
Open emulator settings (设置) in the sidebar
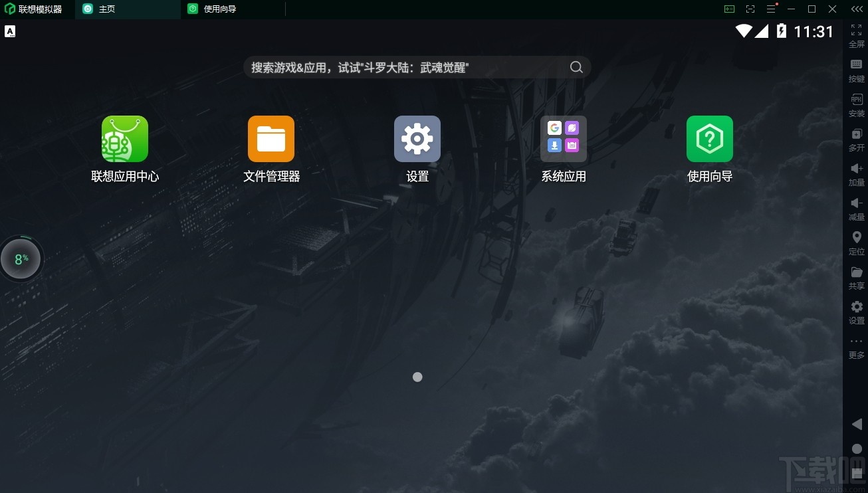pos(856,312)
